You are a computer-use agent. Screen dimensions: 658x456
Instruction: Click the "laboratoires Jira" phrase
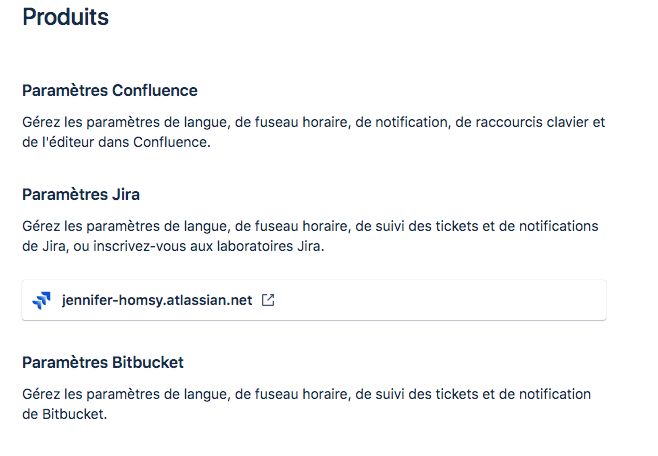pos(270,246)
